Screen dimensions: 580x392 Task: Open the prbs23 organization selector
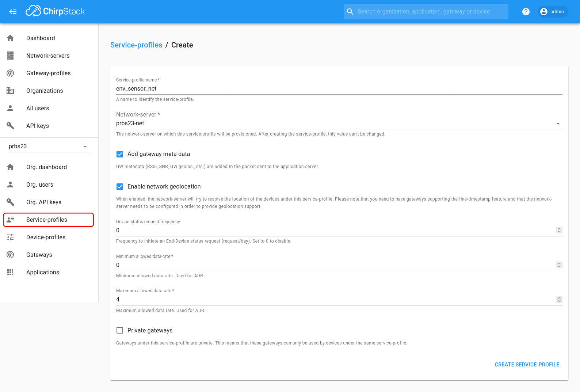pyautogui.click(x=49, y=146)
